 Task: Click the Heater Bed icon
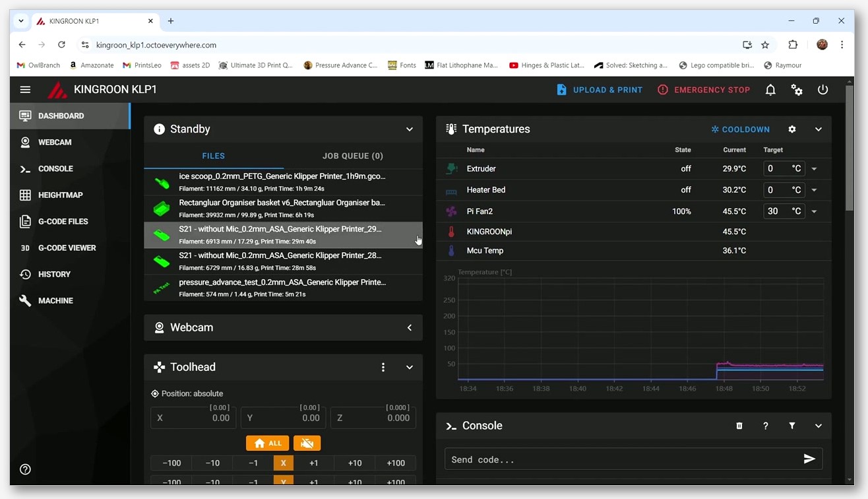pos(451,191)
